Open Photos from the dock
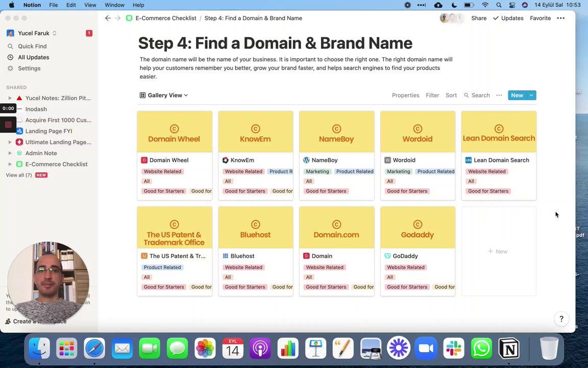Image resolution: width=588 pixels, height=368 pixels. tap(205, 349)
